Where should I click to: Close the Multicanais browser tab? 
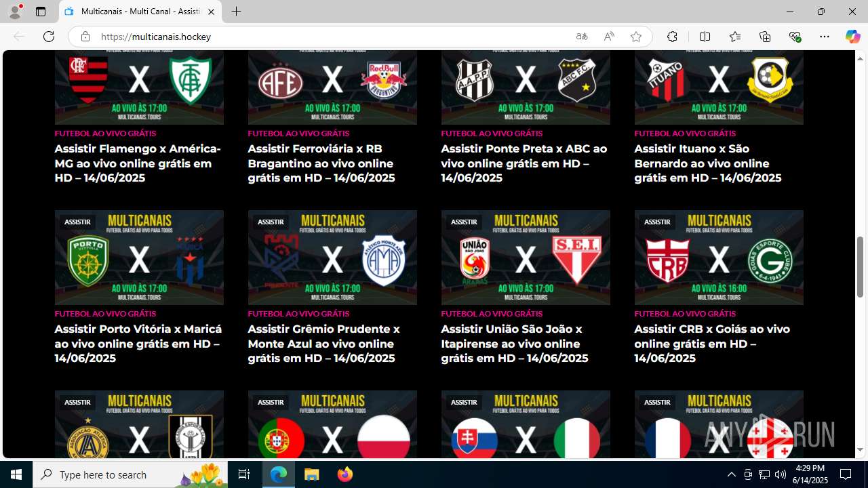pyautogui.click(x=211, y=12)
